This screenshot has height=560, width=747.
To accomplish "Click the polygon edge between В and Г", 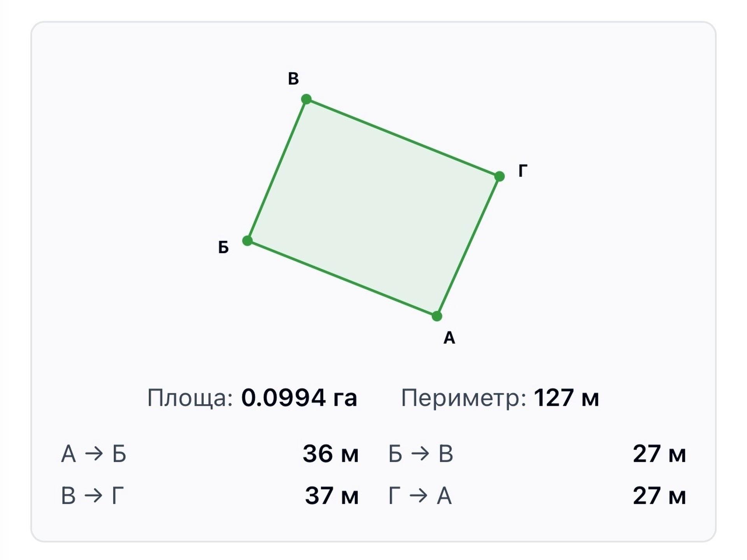I will (x=403, y=138).
